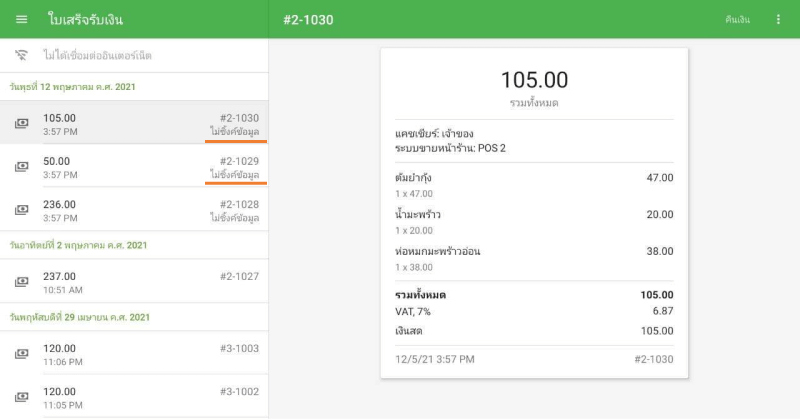Screen dimensions: 800x419
Task: Click not-synced status under #2-1028
Action: point(235,218)
